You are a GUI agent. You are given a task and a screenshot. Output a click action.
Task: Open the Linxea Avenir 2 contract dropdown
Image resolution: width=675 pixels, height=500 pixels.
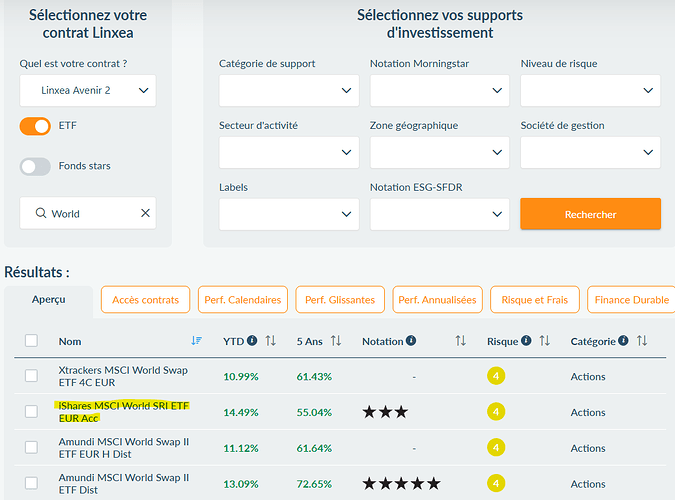pos(88,90)
